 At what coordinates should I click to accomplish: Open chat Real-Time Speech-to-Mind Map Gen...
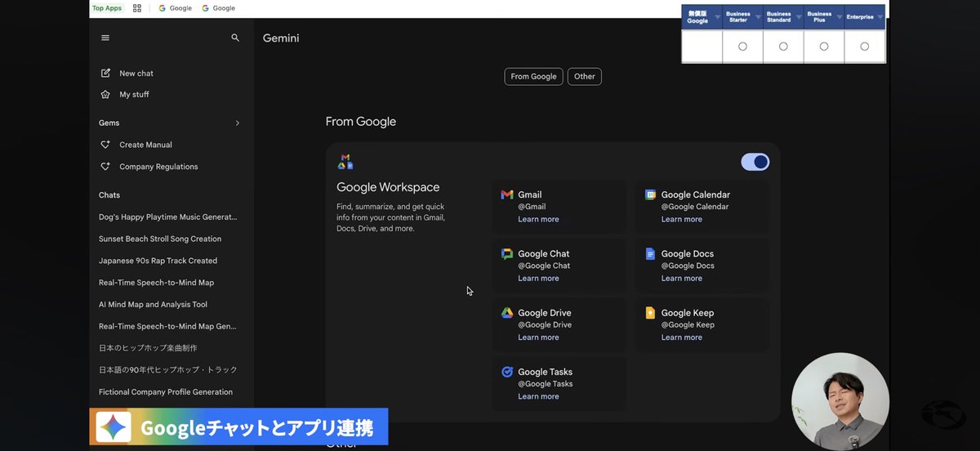(167, 327)
